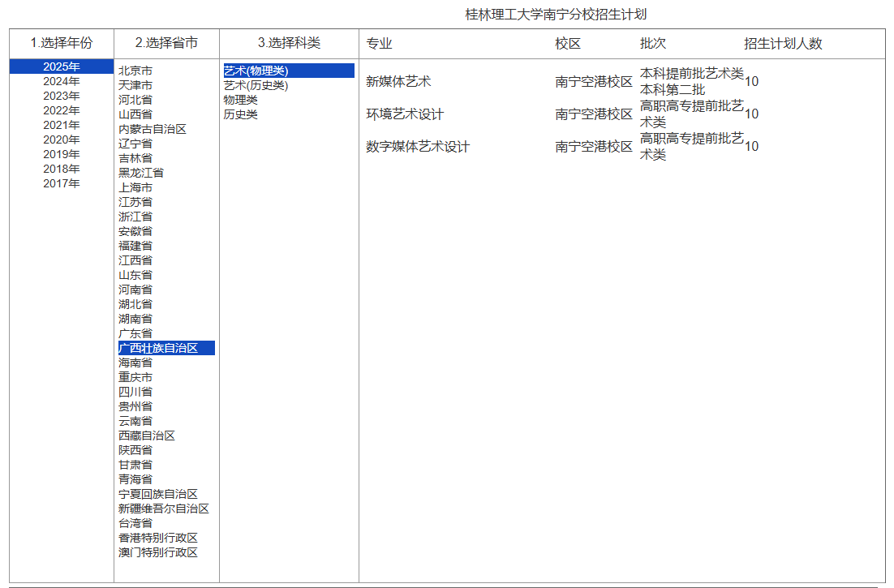Choose 物理类 subject category
Image resolution: width=894 pixels, height=588 pixels.
(241, 100)
